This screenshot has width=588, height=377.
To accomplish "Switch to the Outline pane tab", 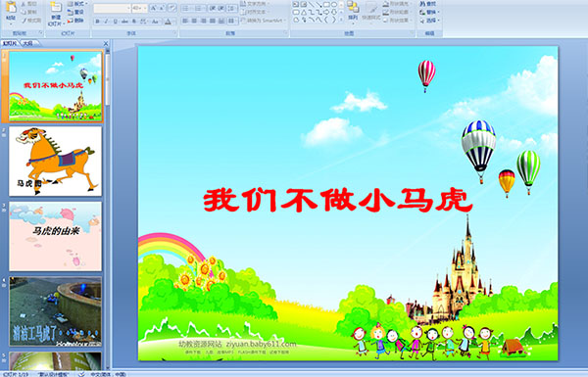I will pyautogui.click(x=27, y=43).
